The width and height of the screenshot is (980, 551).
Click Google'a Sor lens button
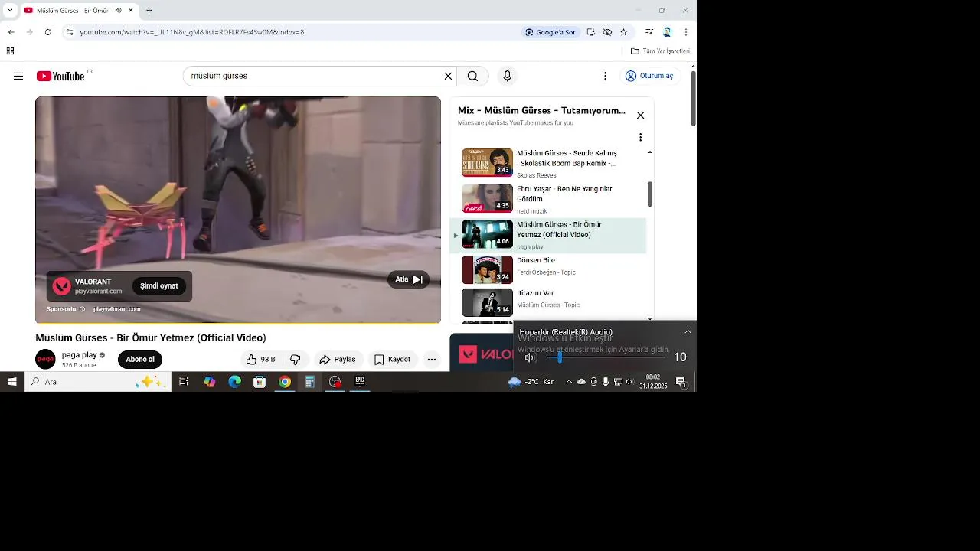click(x=550, y=32)
